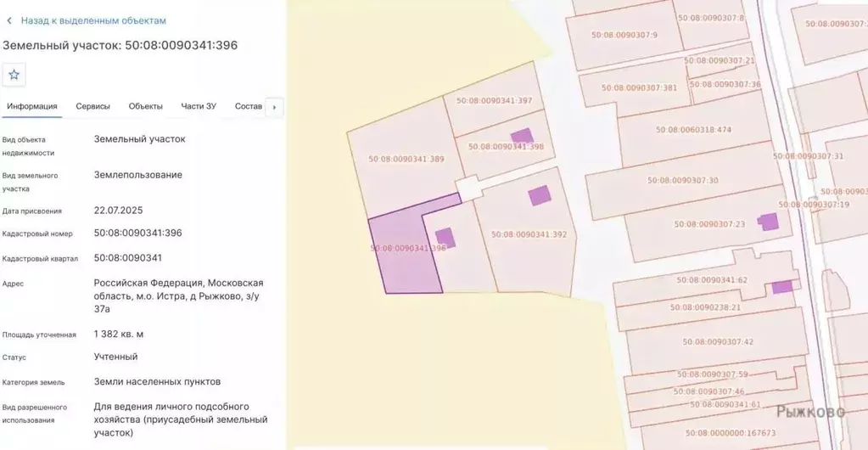Click parcel label 50:08:0090307:8 on map

[711, 18]
